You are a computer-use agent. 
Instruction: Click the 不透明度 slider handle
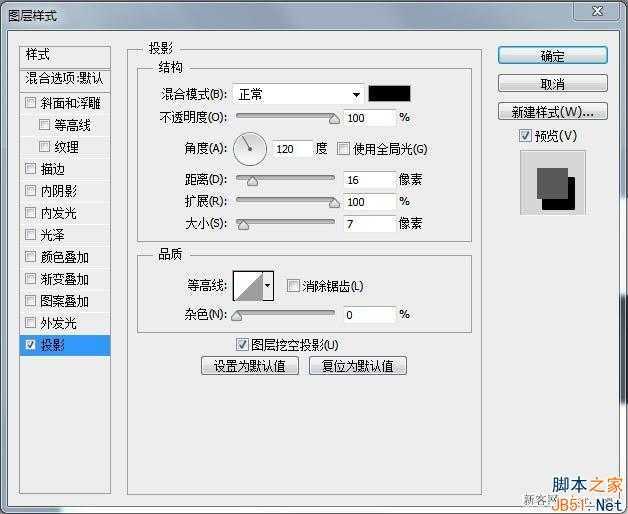click(334, 119)
